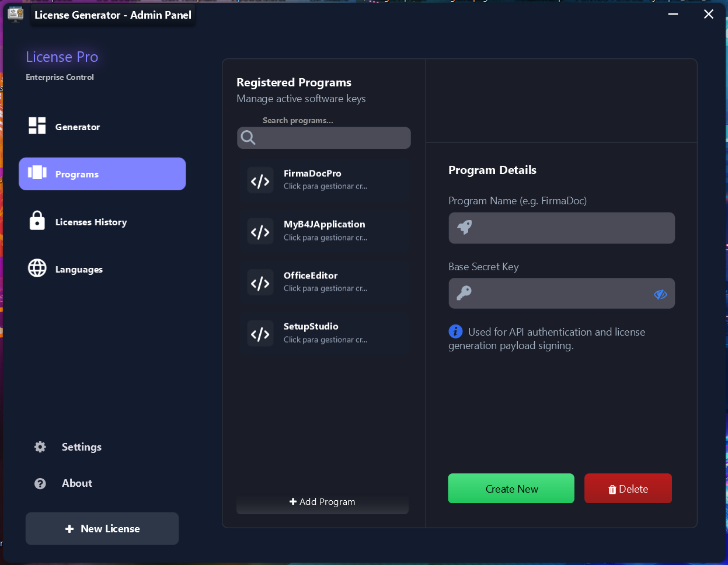
Task: Open the Programs section in sidebar
Action: (102, 174)
